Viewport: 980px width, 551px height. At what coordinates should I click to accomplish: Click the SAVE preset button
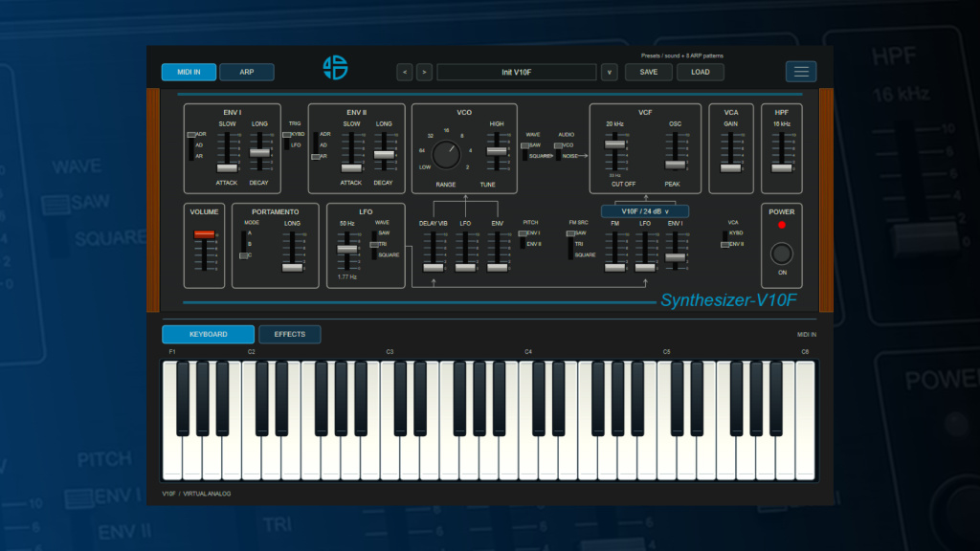coord(649,72)
